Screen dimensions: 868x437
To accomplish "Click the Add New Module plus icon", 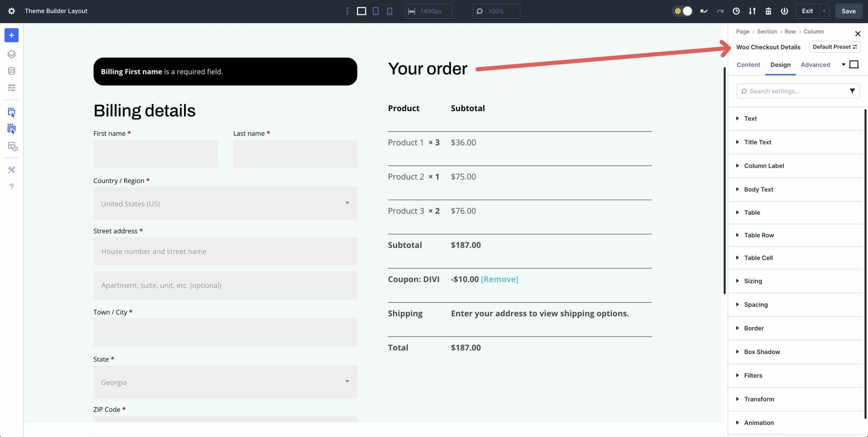I will pyautogui.click(x=12, y=35).
